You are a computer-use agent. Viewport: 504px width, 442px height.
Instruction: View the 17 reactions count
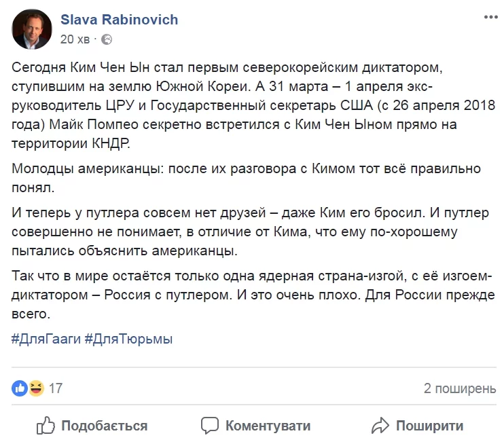tap(56, 388)
